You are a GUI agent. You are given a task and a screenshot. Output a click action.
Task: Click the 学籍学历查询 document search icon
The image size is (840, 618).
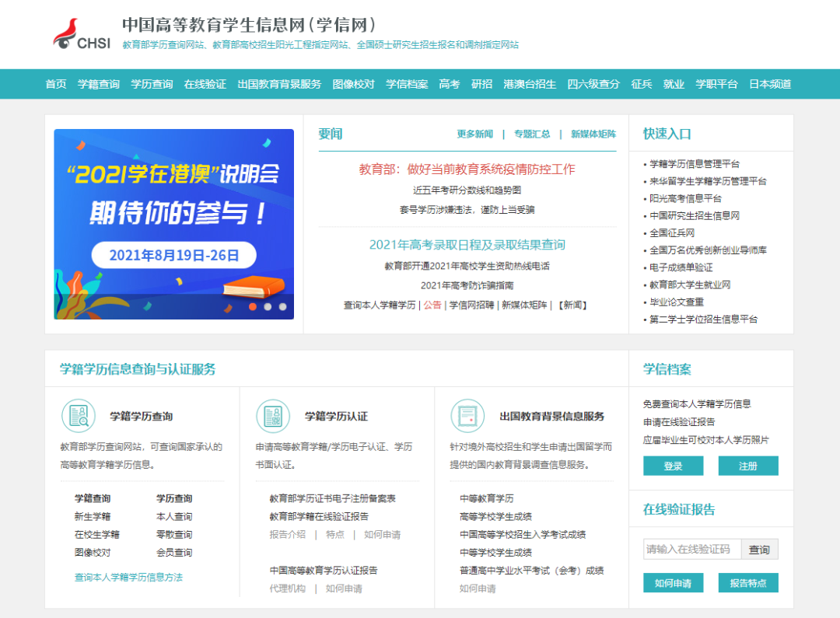pyautogui.click(x=78, y=416)
